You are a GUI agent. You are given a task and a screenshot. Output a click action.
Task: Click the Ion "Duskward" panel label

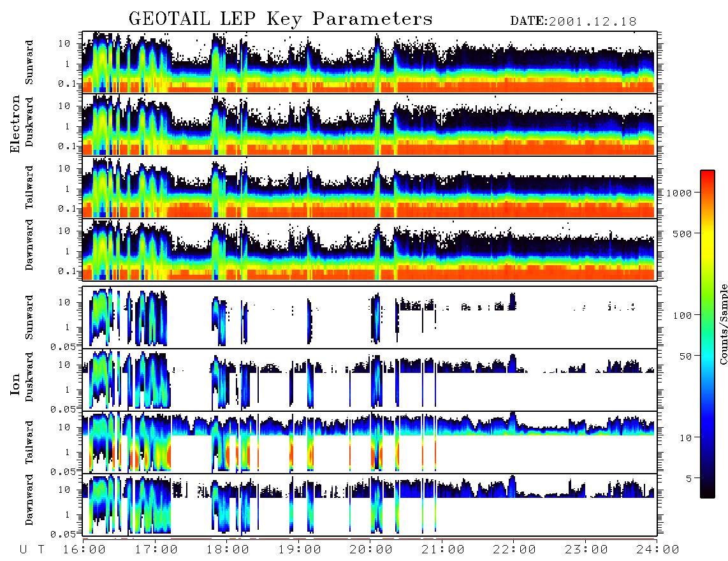click(x=29, y=377)
